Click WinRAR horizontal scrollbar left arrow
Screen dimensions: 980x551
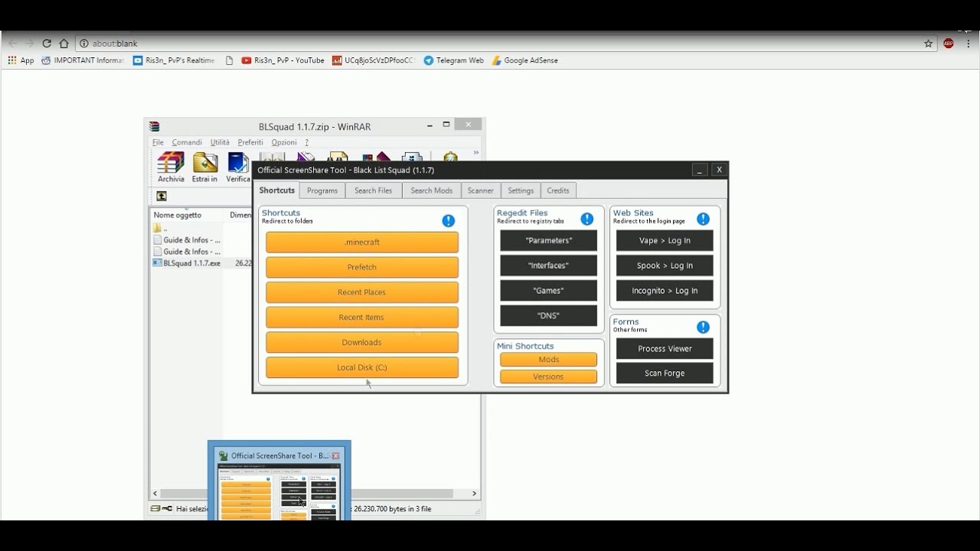point(155,494)
